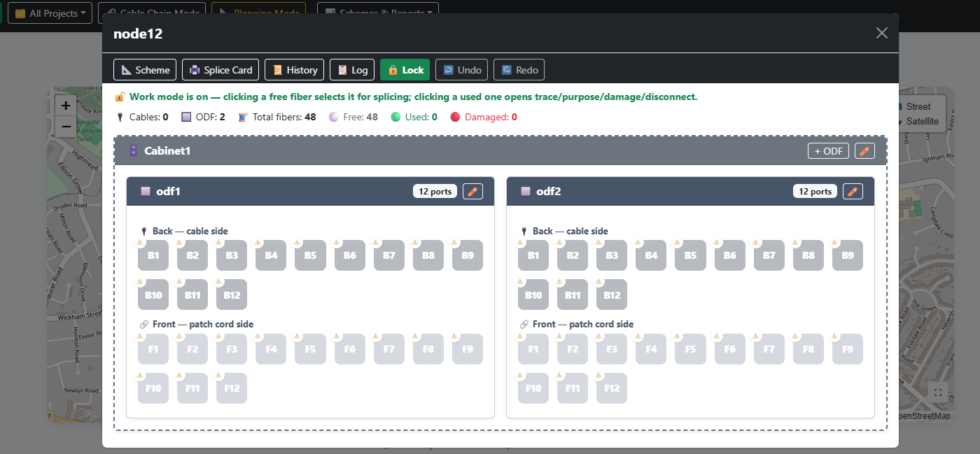Open the Splice Card
Viewport: 980px width, 454px height.
[220, 70]
